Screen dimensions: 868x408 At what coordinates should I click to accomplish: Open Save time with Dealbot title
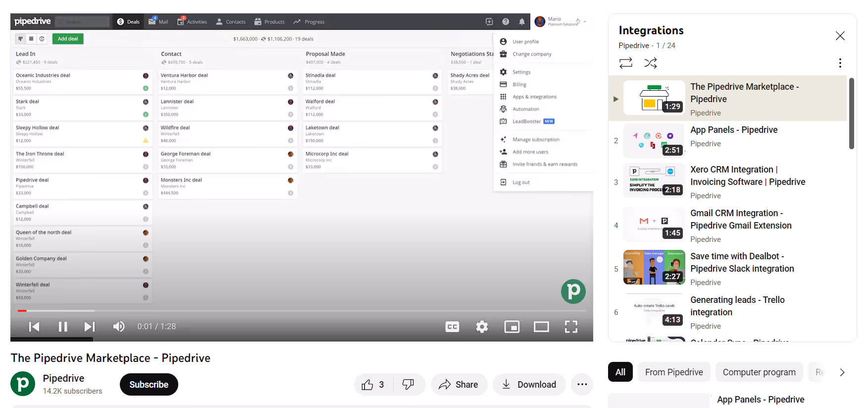pyautogui.click(x=742, y=262)
